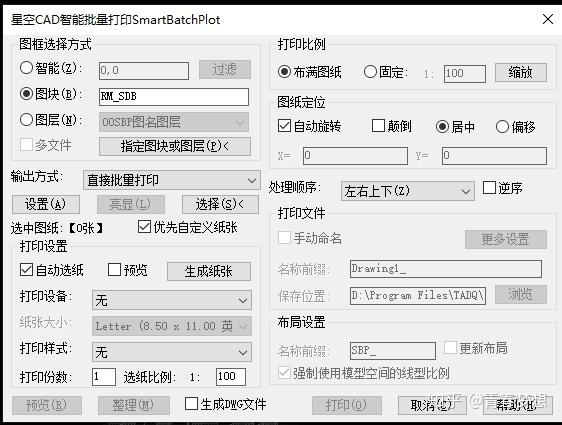Screen dimensions: 562x425
Task: Click the X= offset input field
Action: (355, 156)
